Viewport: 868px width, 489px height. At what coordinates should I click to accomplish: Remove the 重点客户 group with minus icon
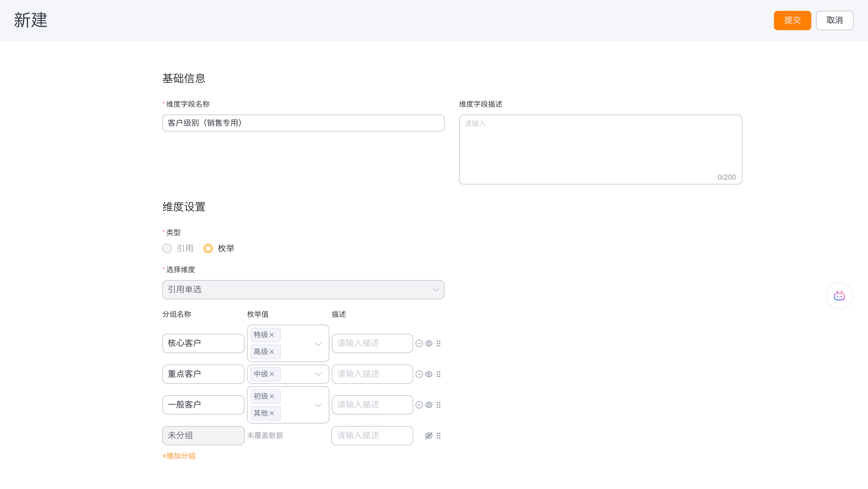[419, 374]
